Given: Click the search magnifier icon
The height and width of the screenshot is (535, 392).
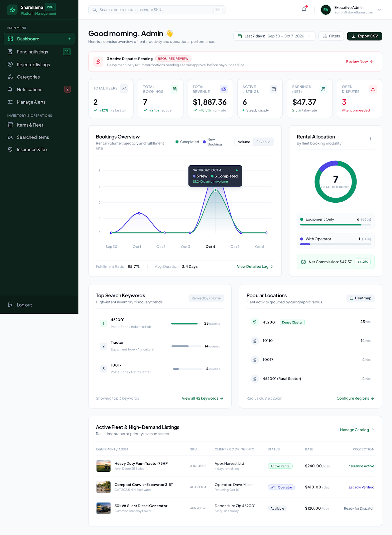Looking at the screenshot, I should click(x=95, y=10).
